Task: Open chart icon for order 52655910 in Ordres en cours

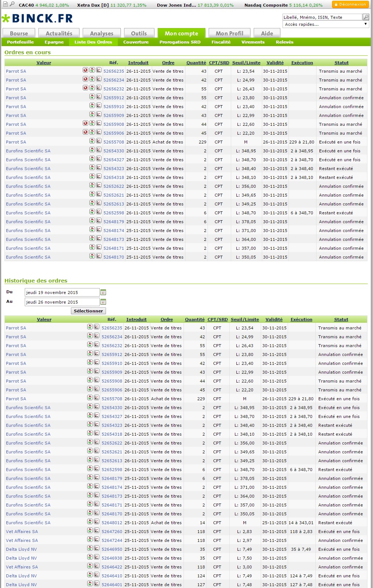Action: (99, 106)
